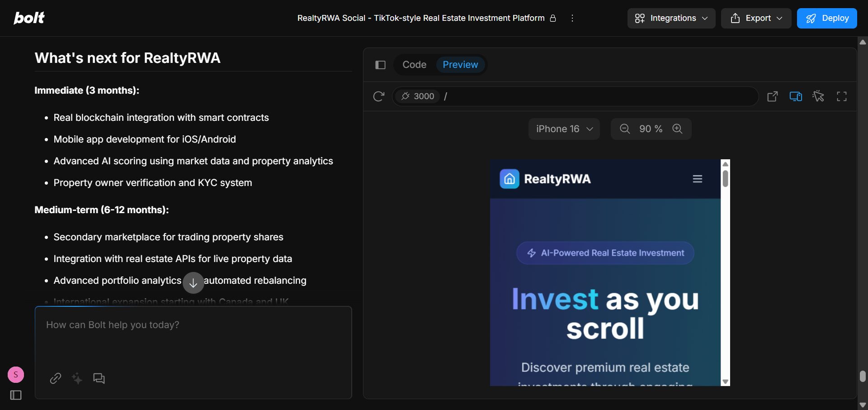
Task: Click the Deploy button
Action: point(827,18)
